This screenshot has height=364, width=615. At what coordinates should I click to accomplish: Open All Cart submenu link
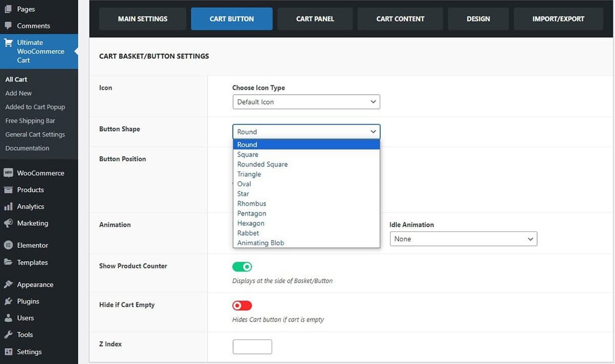16,79
